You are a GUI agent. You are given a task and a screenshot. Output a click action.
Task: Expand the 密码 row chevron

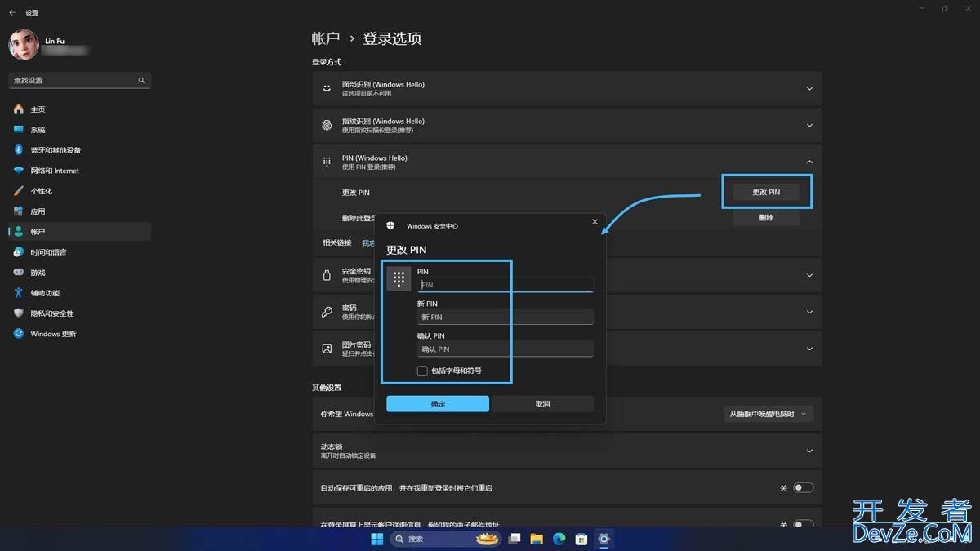point(809,312)
